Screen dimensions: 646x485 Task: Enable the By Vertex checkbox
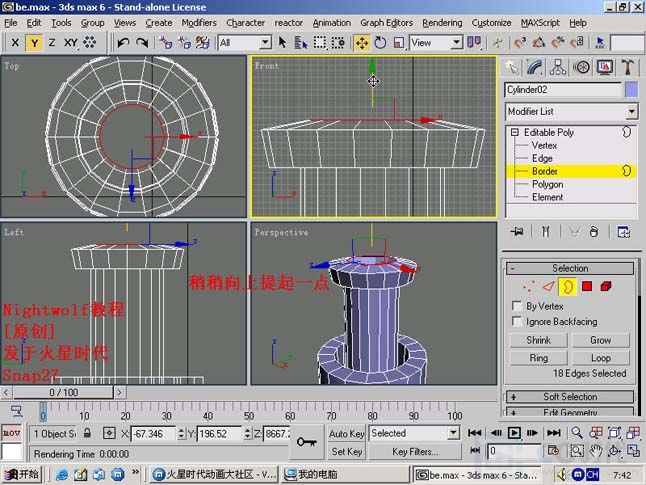(517, 306)
